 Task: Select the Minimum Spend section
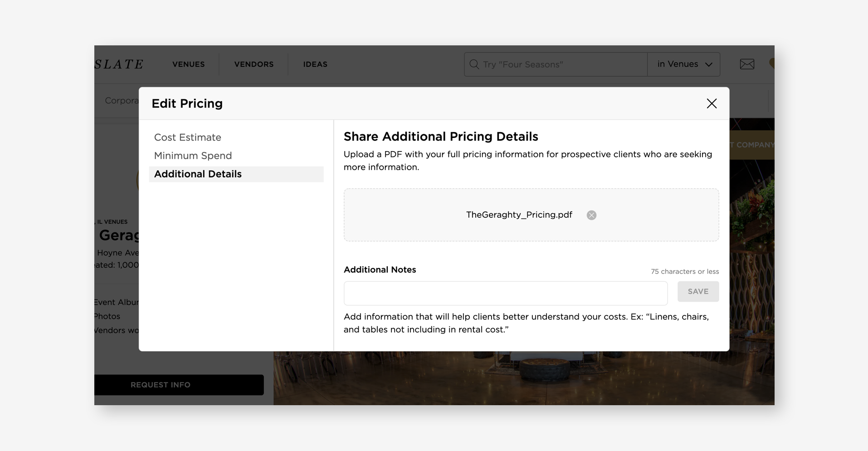(x=193, y=156)
